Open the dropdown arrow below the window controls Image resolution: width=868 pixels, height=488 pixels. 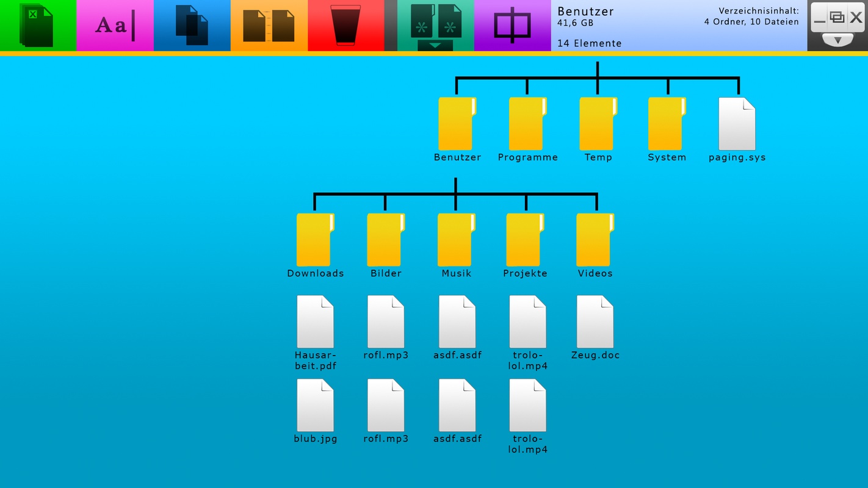pos(837,40)
